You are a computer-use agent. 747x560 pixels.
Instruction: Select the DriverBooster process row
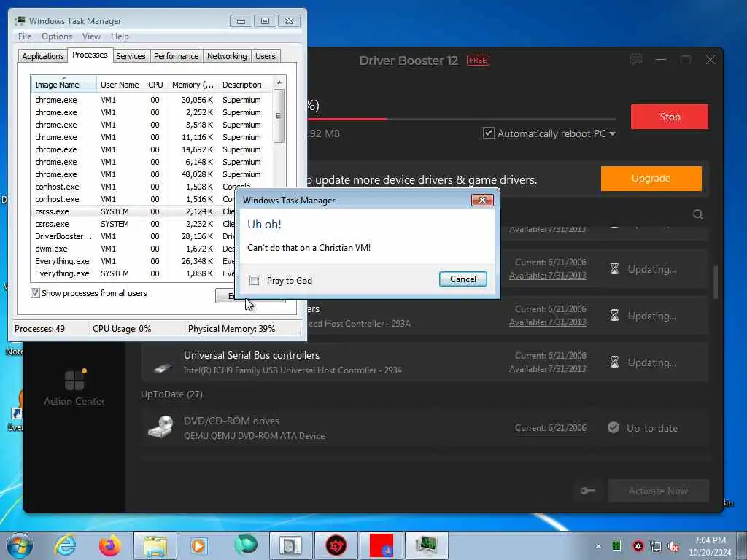point(134,236)
